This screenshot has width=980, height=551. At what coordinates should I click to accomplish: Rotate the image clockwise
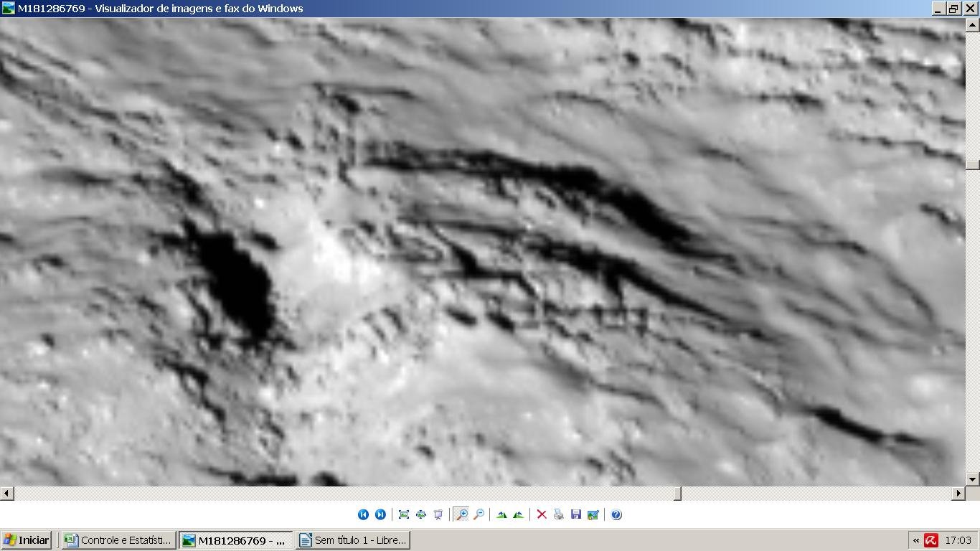(501, 514)
